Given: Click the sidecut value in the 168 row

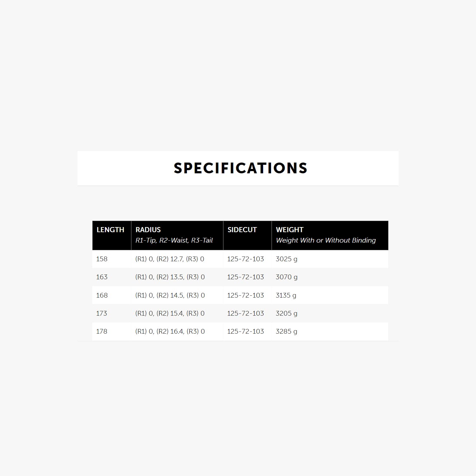Looking at the screenshot, I should point(245,295).
